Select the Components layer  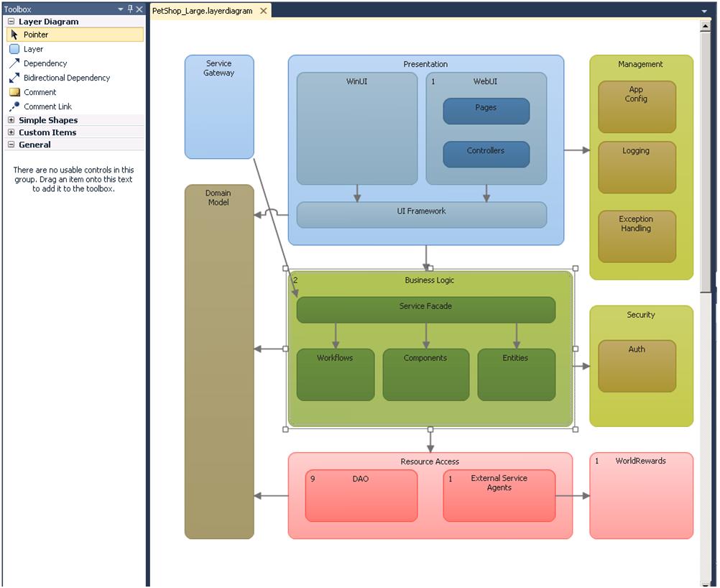[425, 375]
